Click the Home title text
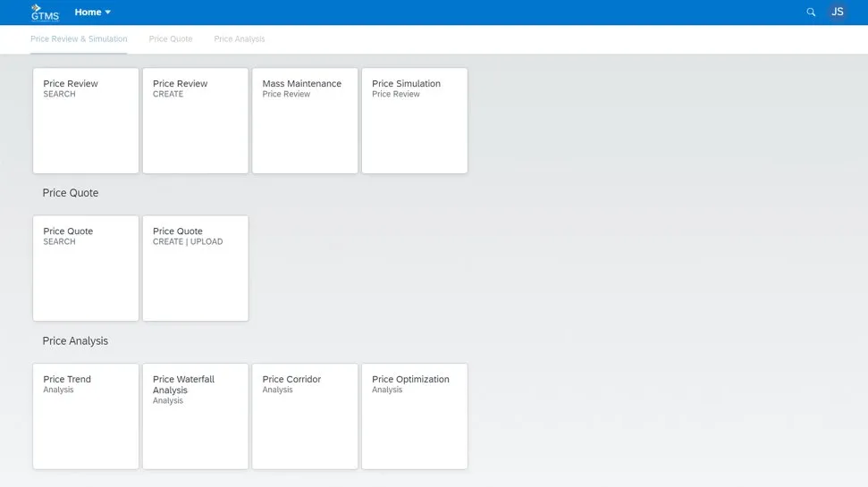The image size is (868, 487). coord(88,13)
